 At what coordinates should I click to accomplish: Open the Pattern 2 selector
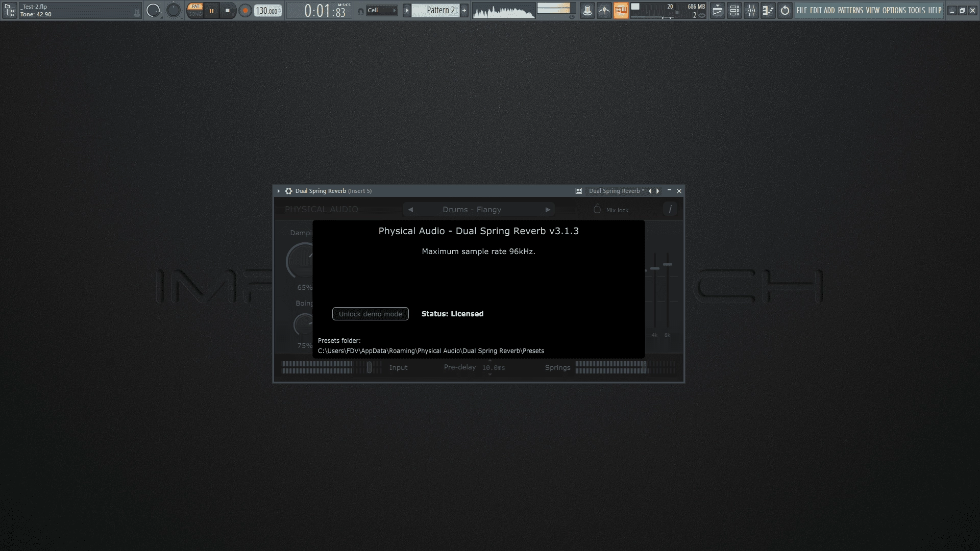point(436,10)
